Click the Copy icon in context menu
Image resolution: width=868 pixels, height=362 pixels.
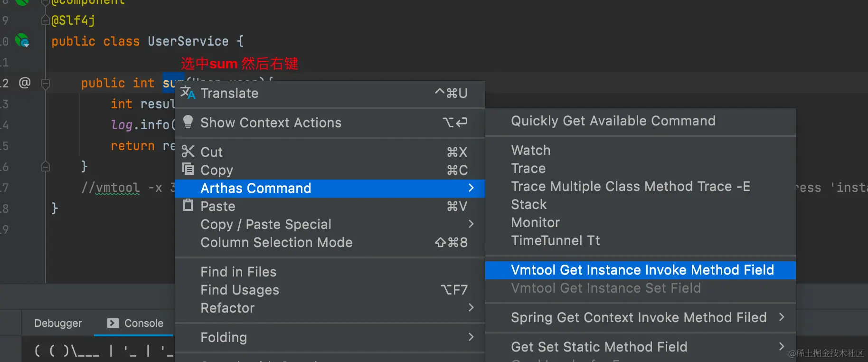click(x=188, y=169)
